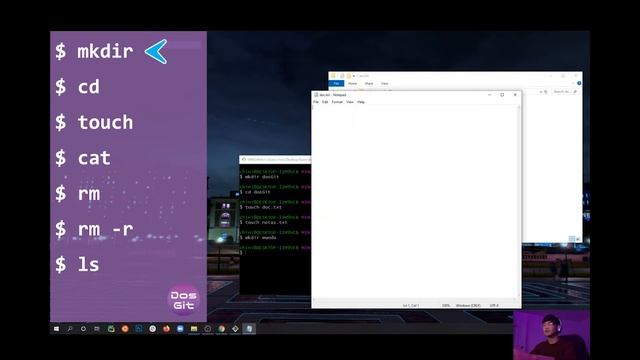Image resolution: width=640 pixels, height=360 pixels.
Task: Open File tab in Explorer window
Action: click(336, 83)
